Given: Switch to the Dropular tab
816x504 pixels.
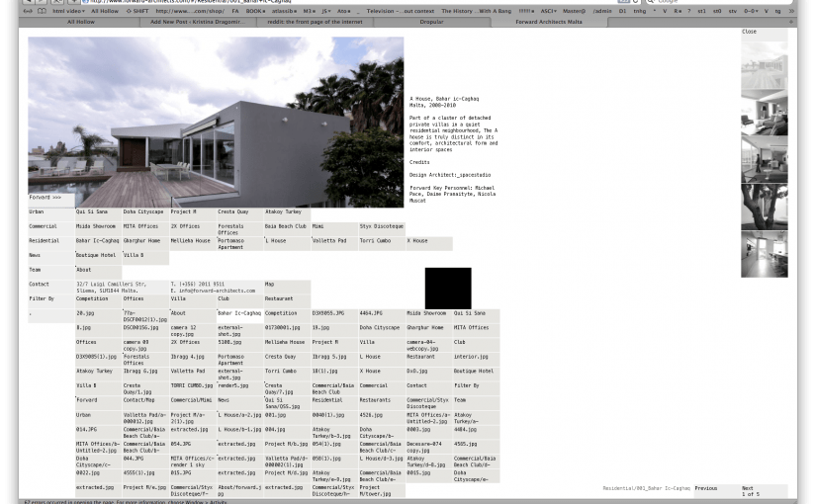Looking at the screenshot, I should [x=431, y=22].
